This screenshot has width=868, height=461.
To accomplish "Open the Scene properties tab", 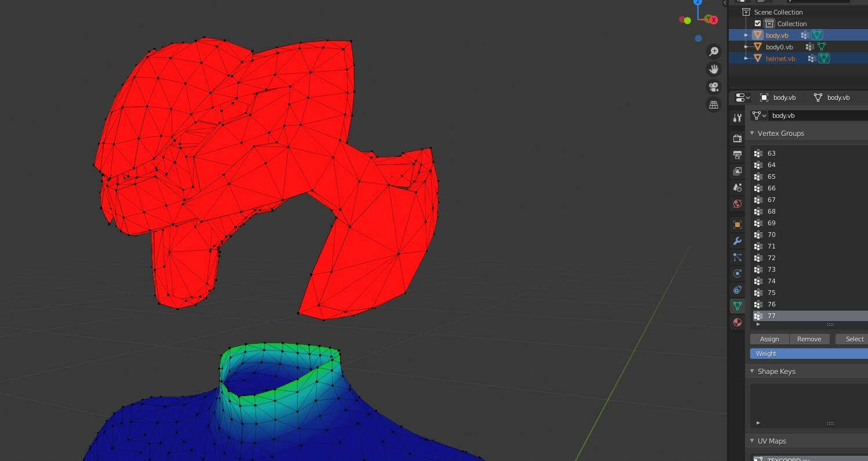I will [x=737, y=188].
